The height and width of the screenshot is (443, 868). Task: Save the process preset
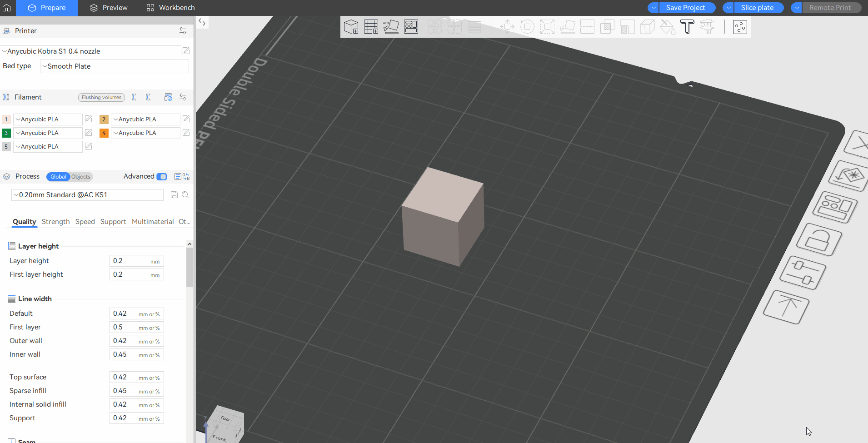click(174, 195)
